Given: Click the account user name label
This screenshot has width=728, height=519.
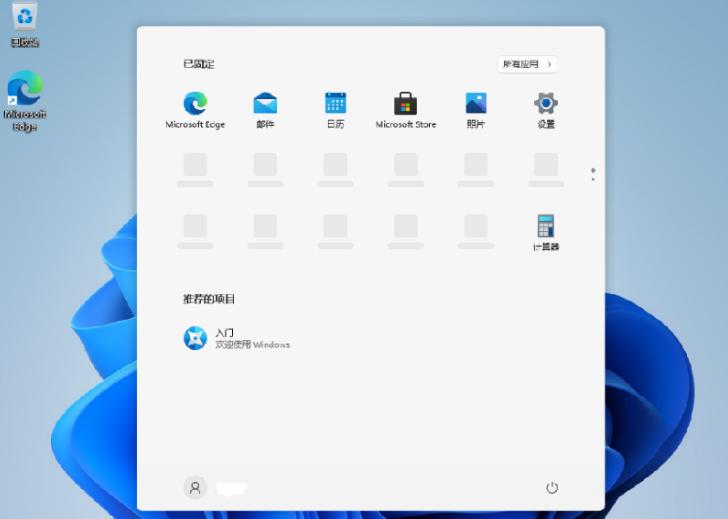Looking at the screenshot, I should (231, 488).
